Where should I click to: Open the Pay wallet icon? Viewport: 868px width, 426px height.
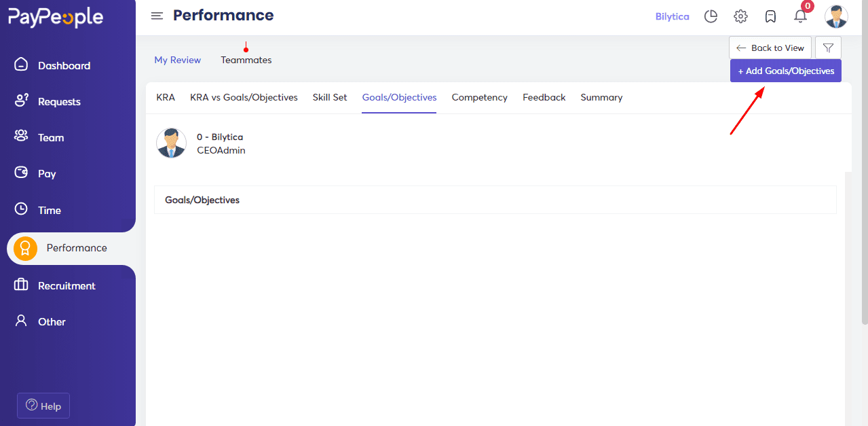point(22,173)
